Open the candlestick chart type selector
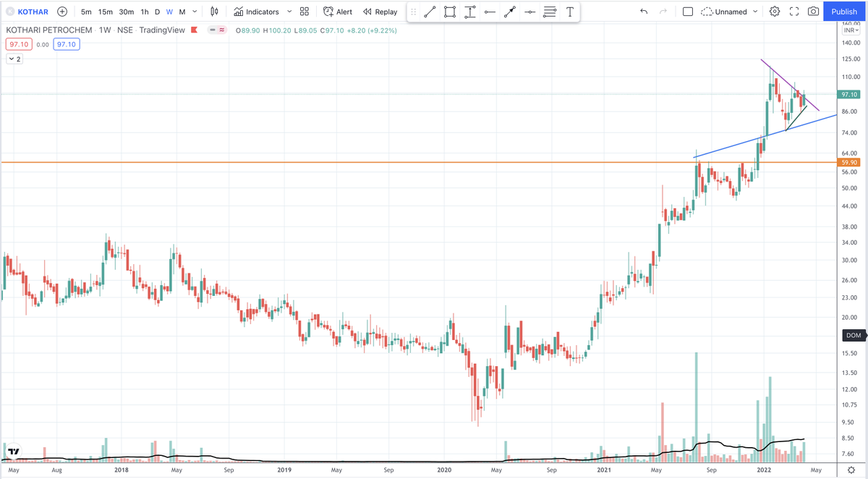 214,12
